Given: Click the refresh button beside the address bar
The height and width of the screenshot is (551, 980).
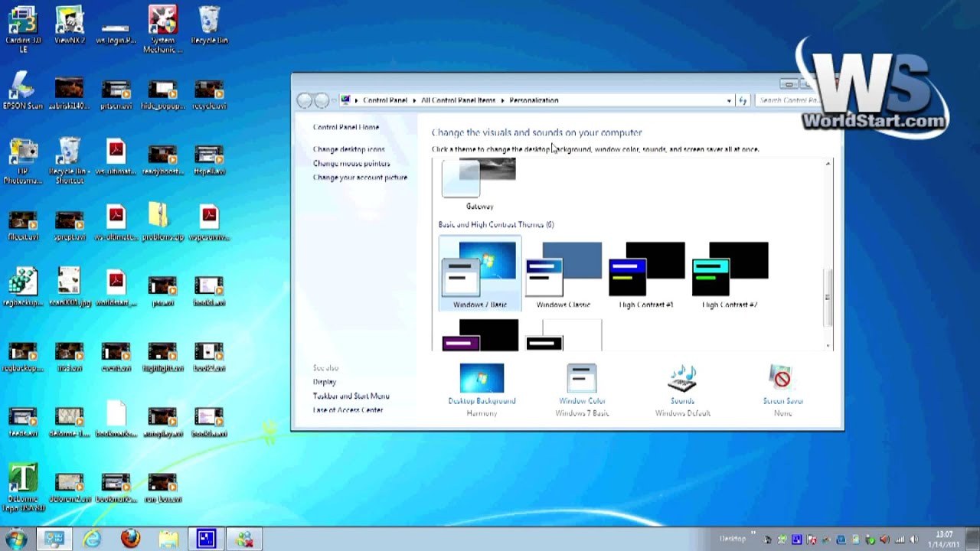Looking at the screenshot, I should 743,100.
